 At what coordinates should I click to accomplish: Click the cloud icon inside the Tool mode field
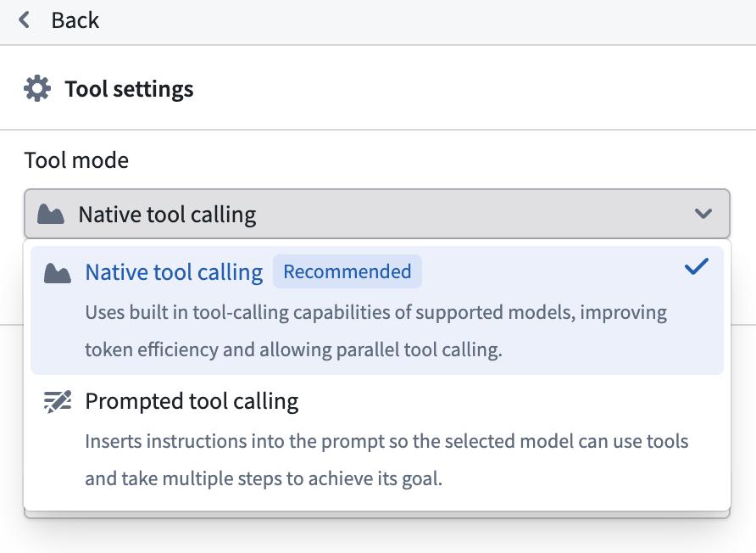click(51, 214)
